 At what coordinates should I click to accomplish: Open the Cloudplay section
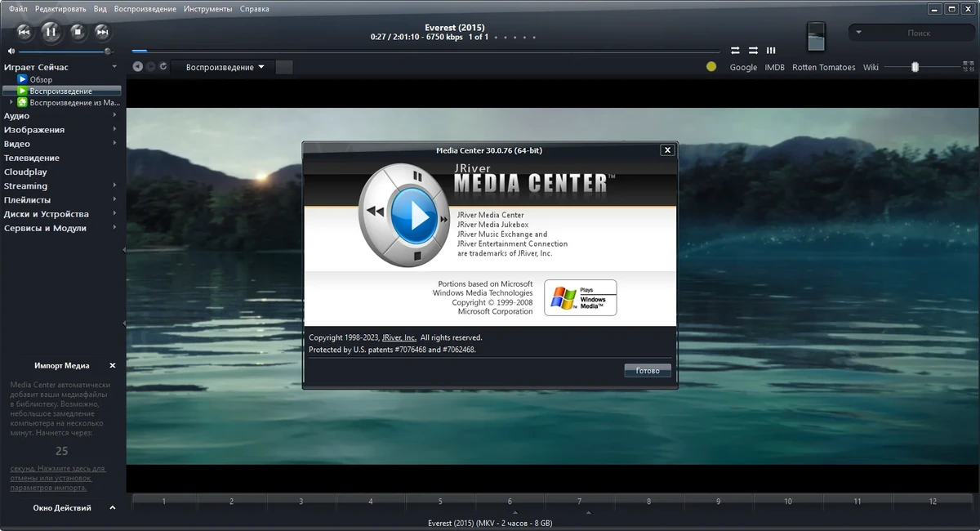point(25,172)
